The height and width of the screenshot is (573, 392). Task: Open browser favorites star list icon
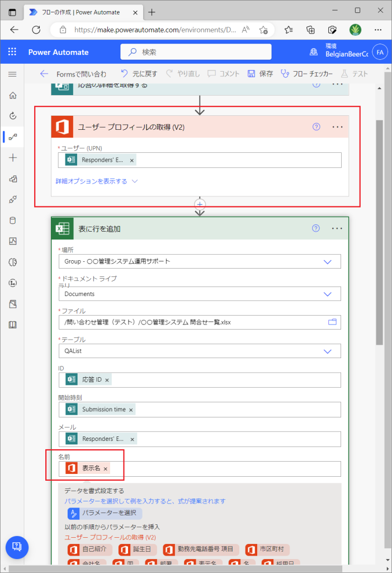pos(289,30)
